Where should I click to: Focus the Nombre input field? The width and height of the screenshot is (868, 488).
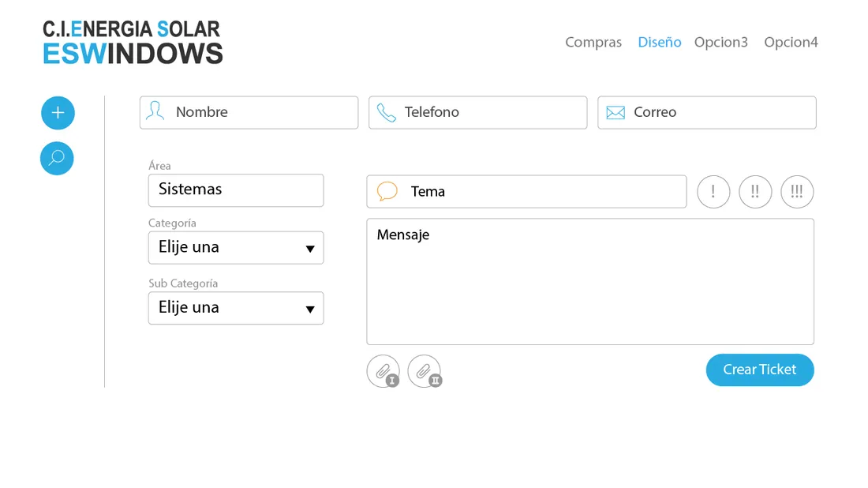coord(249,112)
